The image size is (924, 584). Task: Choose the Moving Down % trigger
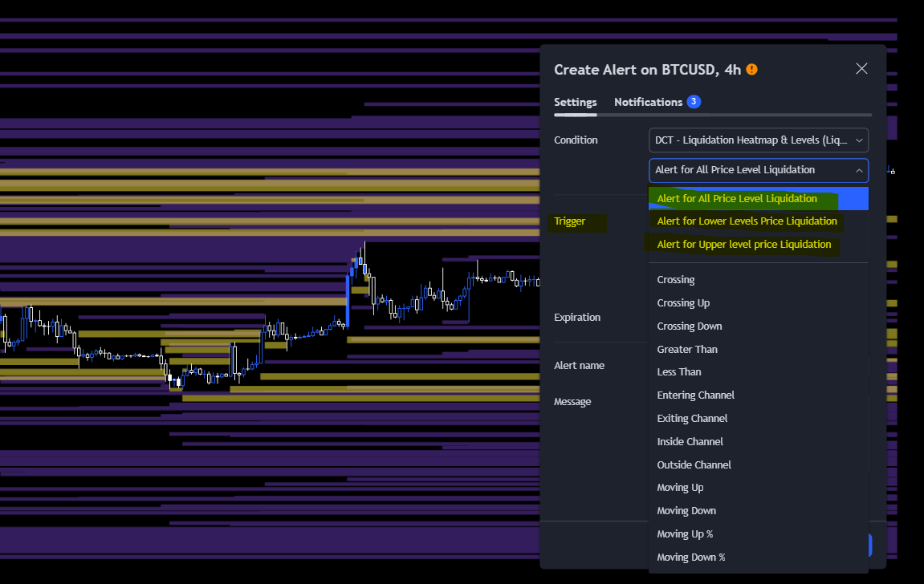pos(691,557)
